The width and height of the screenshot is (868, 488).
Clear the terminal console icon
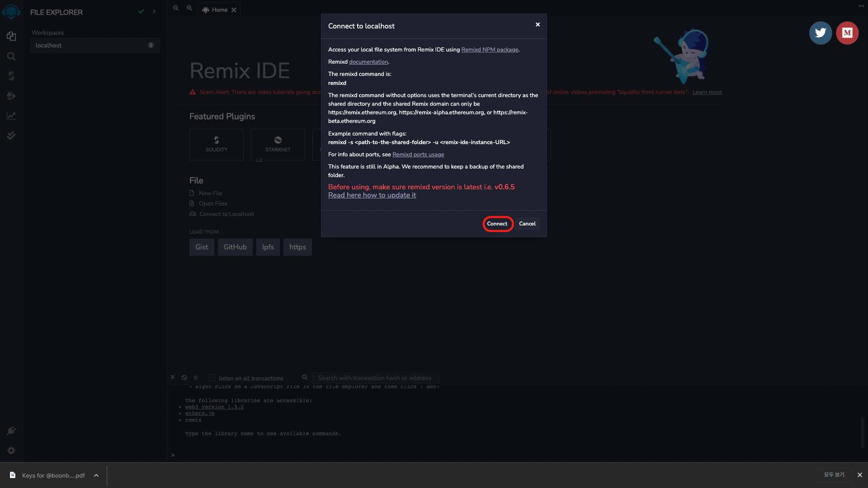pos(184,378)
